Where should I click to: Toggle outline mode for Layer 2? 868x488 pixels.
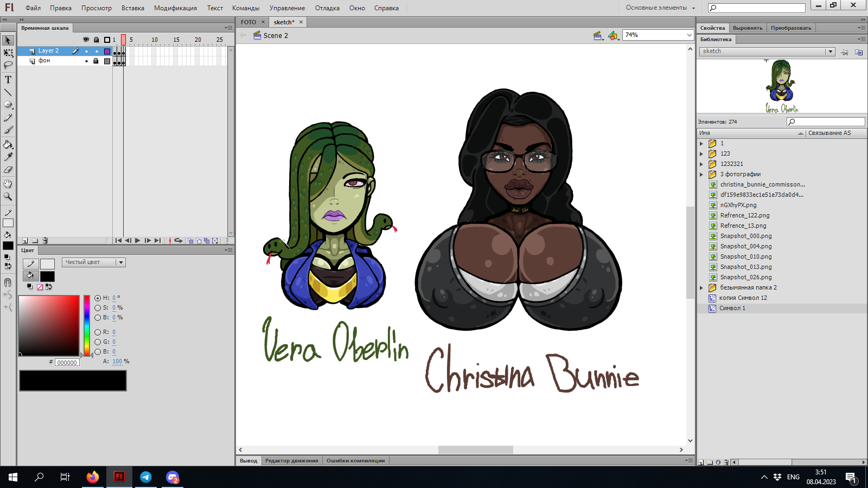click(107, 52)
